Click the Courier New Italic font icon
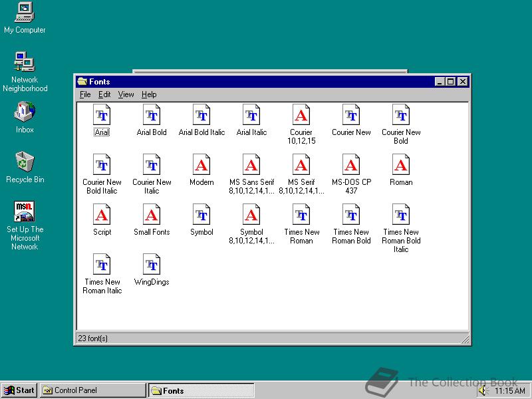This screenshot has width=532, height=399. [152, 166]
